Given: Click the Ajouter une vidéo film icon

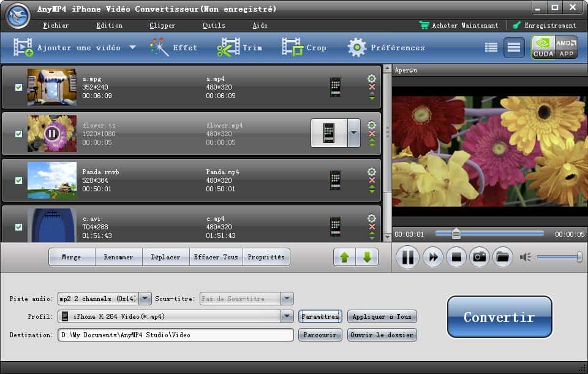Looking at the screenshot, I should click(23, 47).
